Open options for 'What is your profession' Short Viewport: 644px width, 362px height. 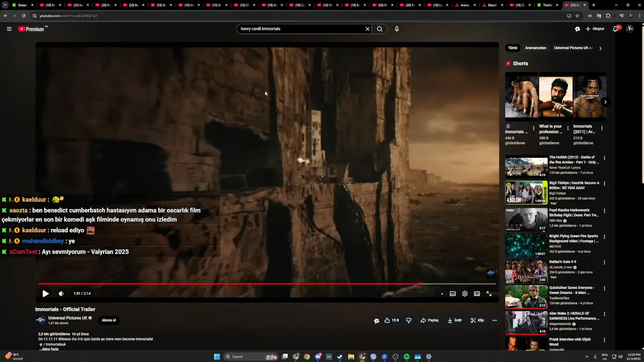[x=568, y=128]
